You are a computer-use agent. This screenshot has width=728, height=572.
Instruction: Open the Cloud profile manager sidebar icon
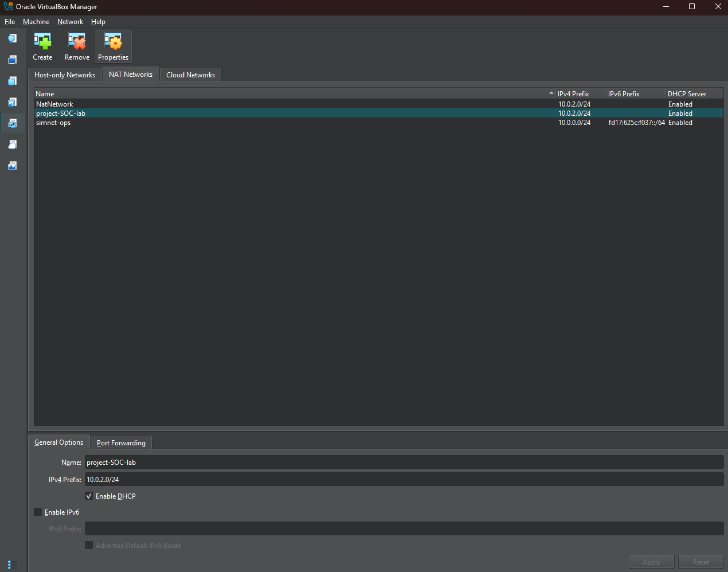(x=12, y=144)
